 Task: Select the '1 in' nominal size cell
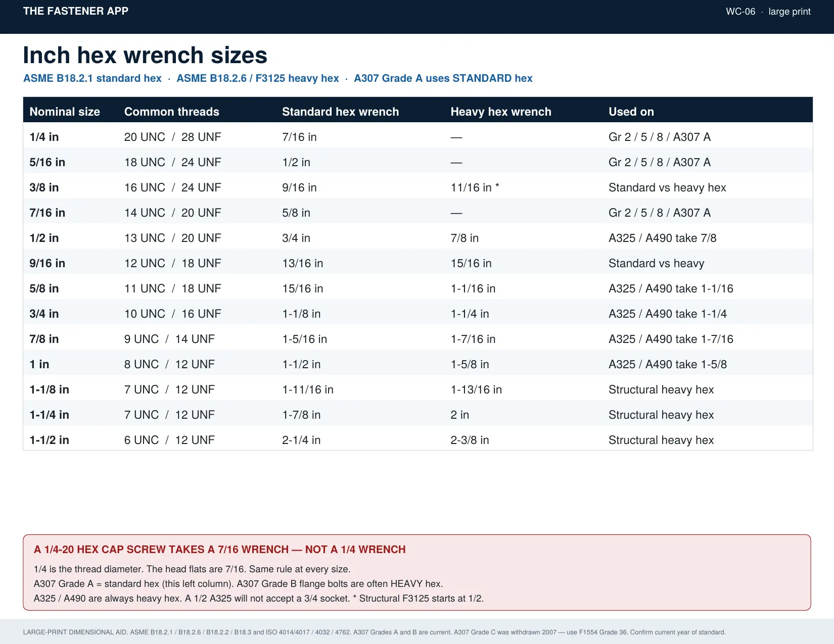(x=39, y=364)
